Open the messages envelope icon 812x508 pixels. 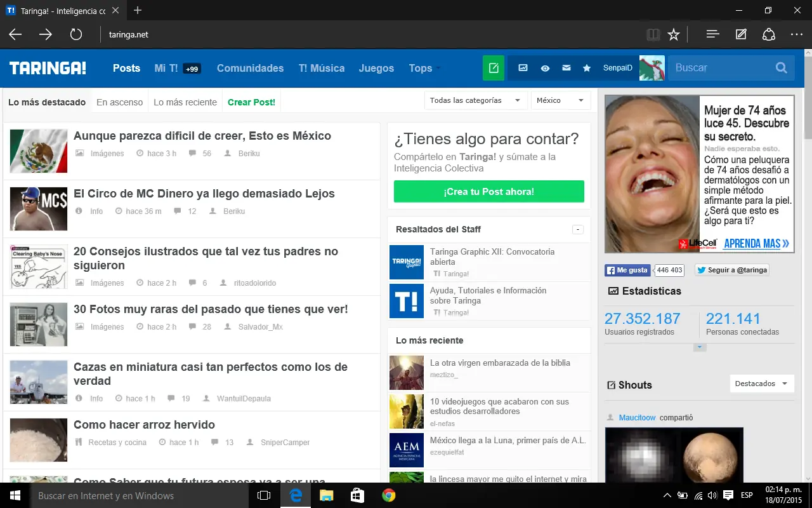[566, 68]
